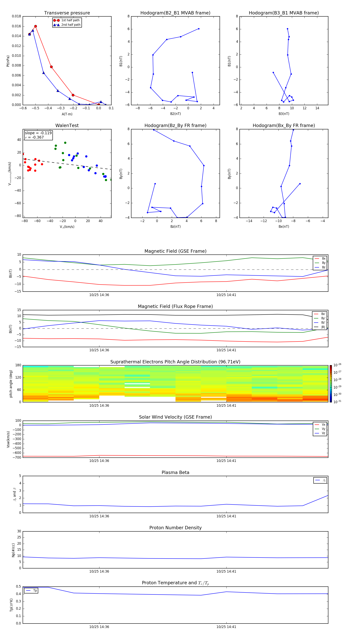Click the 'pitch angle (deg)' y-axis label
The image size is (351, 644).
coord(11,384)
